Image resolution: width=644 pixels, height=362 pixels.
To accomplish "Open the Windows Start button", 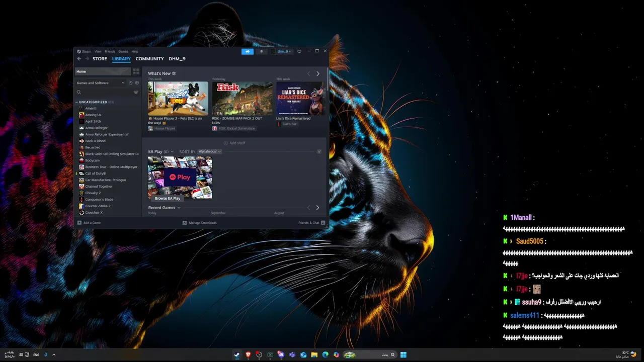I will [x=404, y=354].
